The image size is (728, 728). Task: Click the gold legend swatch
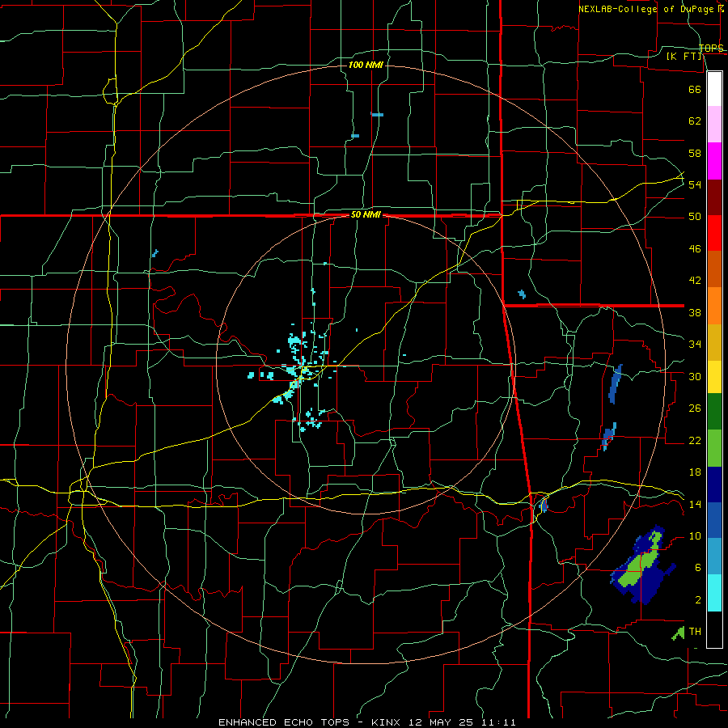[714, 342]
